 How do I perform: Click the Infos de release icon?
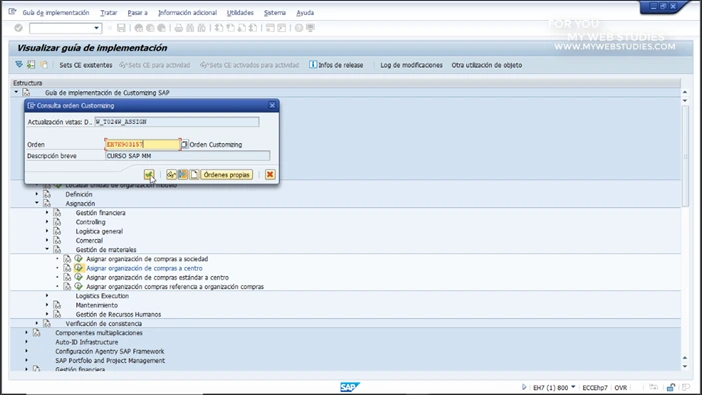click(313, 65)
